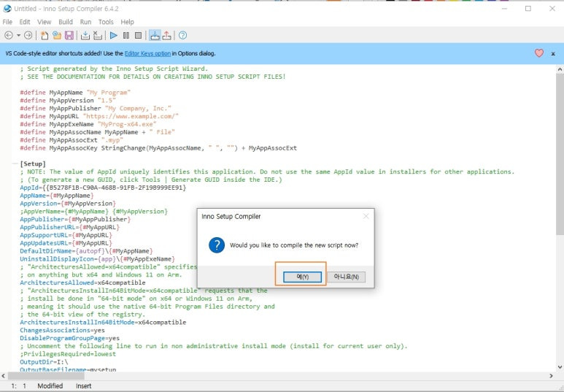Viewport: 564px width, 392px height.
Task: Open the Back history dropdown arrow
Action: click(18, 35)
